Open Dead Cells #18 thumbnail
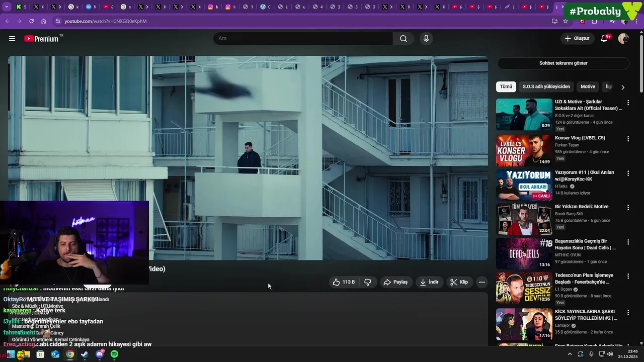 tap(524, 253)
